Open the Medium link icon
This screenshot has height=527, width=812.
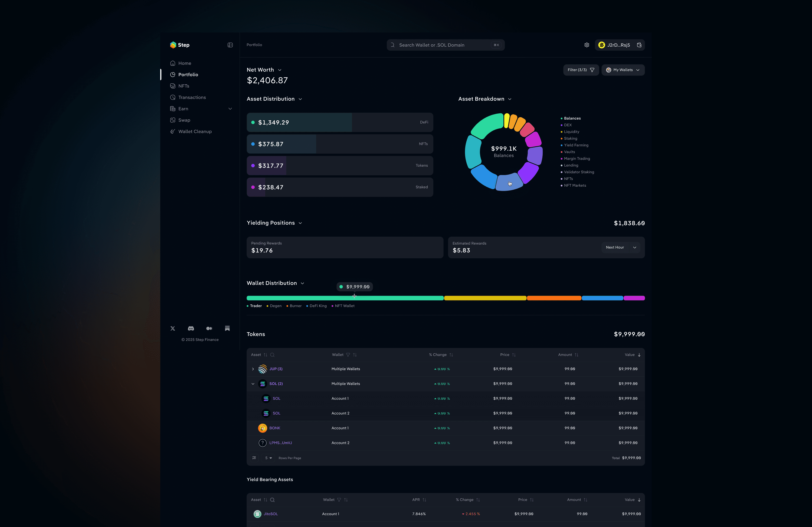[209, 328]
